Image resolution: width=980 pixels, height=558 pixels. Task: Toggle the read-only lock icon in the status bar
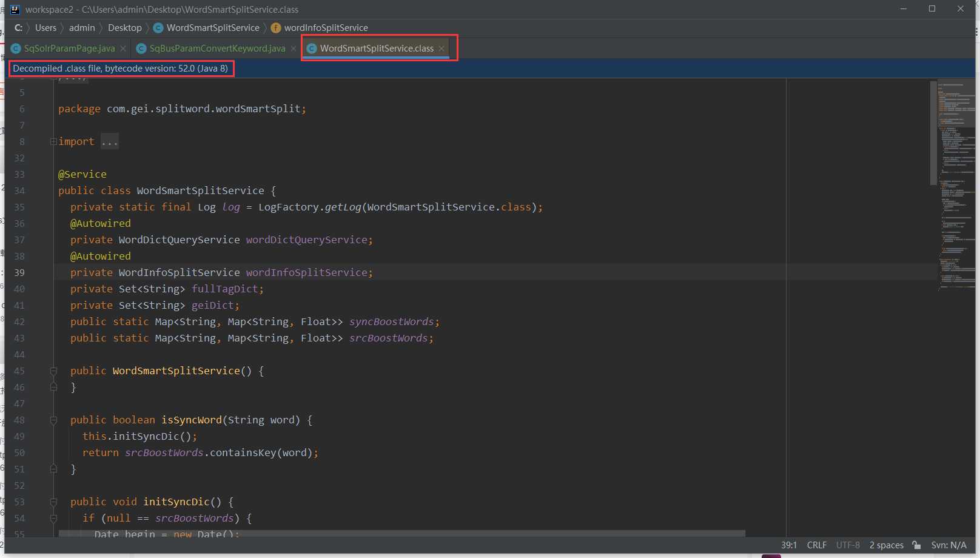tap(917, 545)
